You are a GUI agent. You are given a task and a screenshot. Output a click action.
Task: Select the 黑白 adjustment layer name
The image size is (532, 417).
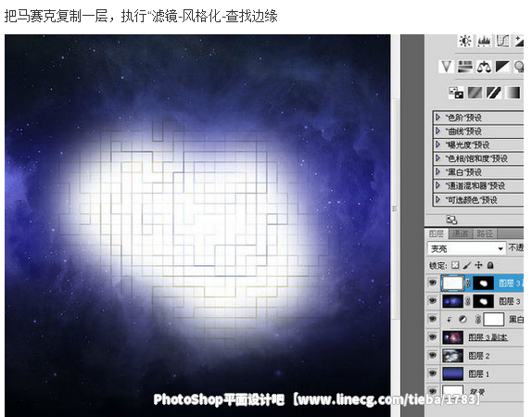tap(515, 320)
